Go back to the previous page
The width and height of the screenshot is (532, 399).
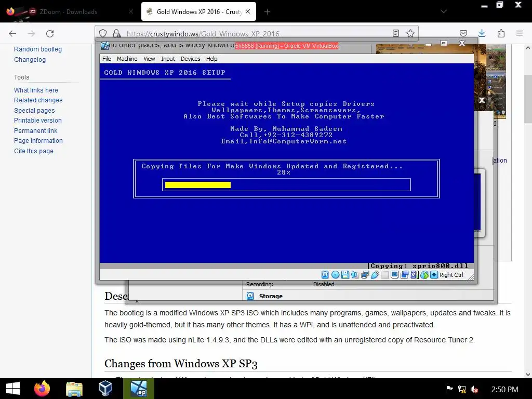point(12,33)
